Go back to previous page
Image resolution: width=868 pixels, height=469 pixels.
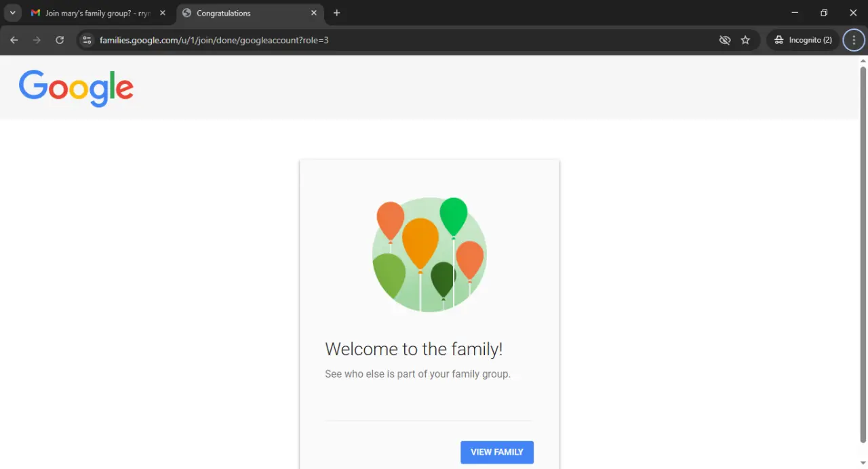point(14,40)
